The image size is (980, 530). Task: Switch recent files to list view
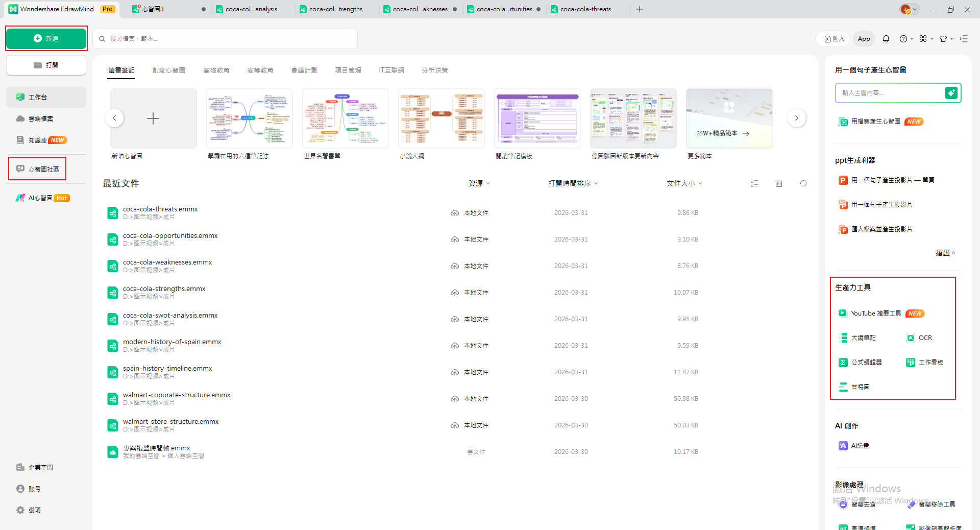point(754,183)
